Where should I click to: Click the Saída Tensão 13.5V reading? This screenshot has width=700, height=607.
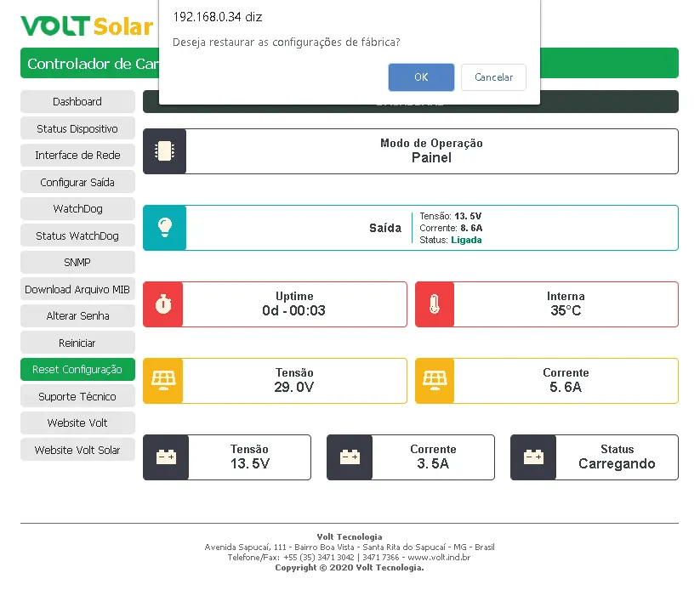point(451,216)
